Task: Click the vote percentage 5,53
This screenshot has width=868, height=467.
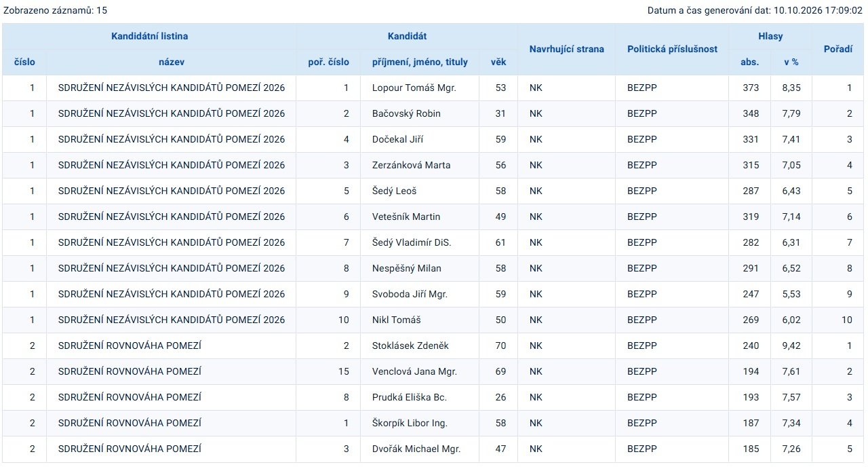Action: click(x=791, y=294)
